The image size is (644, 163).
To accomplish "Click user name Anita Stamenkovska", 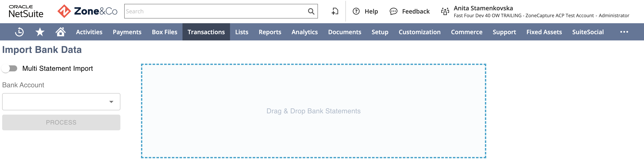I will click(x=483, y=8).
